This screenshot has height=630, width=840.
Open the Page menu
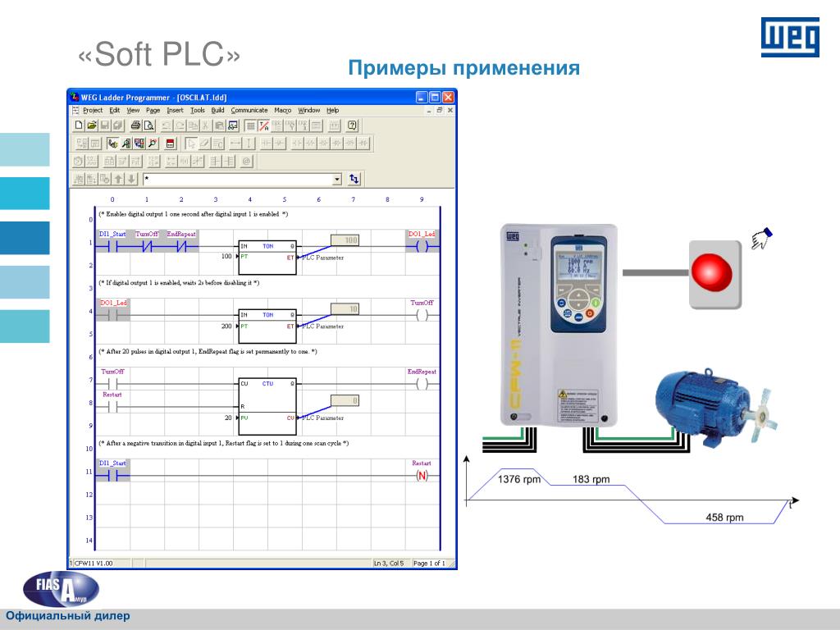(153, 111)
